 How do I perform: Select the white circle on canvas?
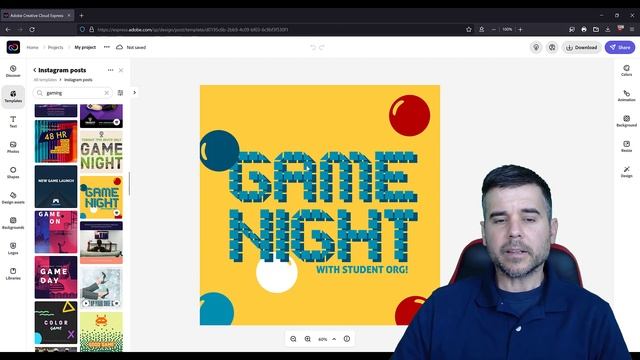coord(277,273)
